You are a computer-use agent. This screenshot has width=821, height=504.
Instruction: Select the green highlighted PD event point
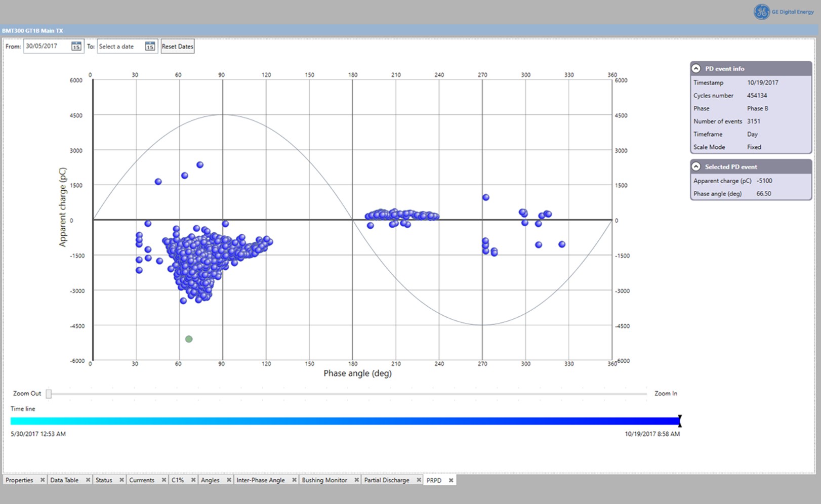[189, 339]
